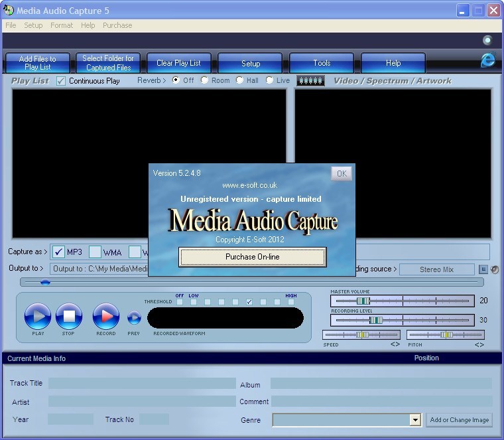Click the Master Volume slider handle
The image size is (504, 440).
click(363, 301)
